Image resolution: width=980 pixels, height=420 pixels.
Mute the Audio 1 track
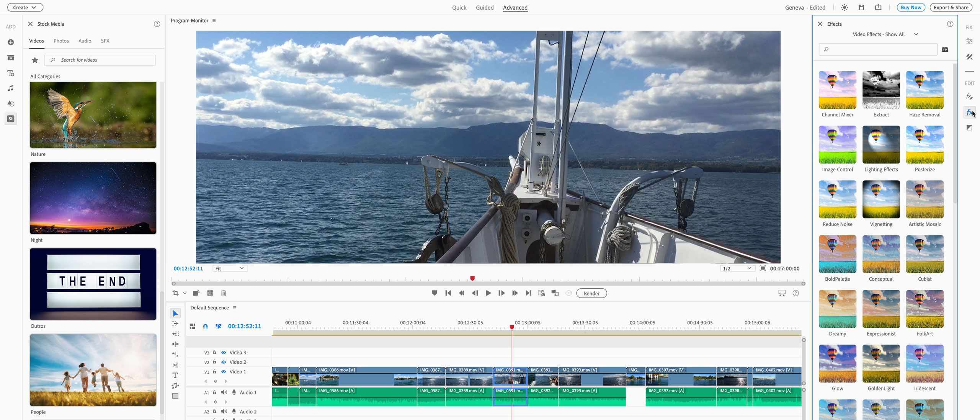point(224,392)
